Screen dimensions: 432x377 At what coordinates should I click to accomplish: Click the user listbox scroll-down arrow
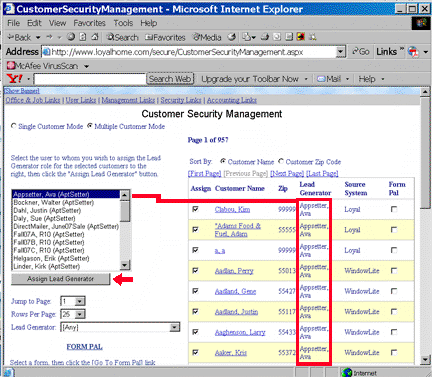click(124, 265)
